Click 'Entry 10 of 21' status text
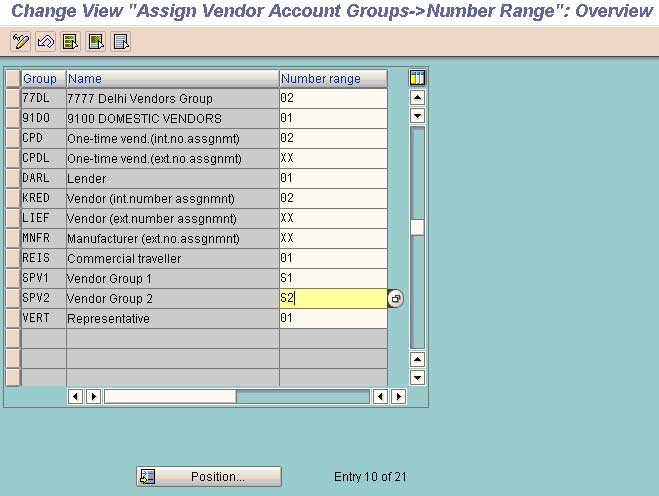The height and width of the screenshot is (496, 659). coord(370,477)
